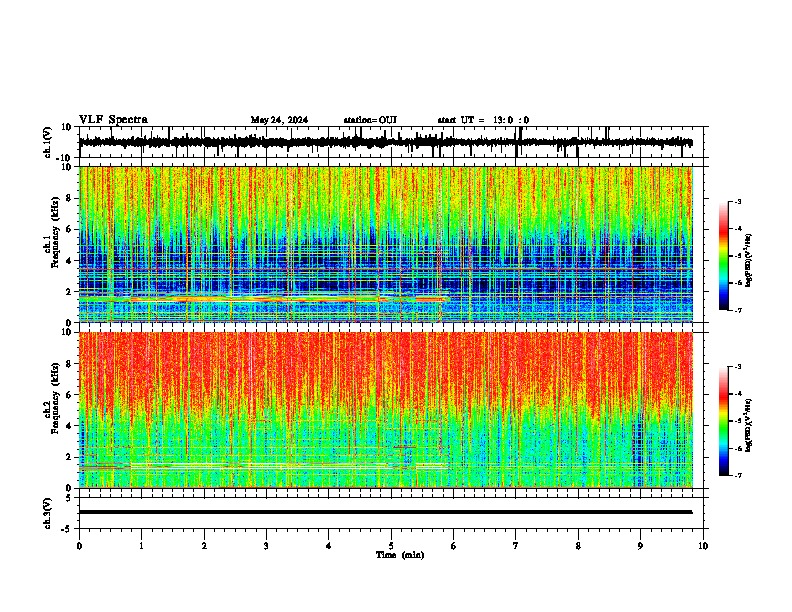This screenshot has width=792, height=612.
Task: Click the 'ch.3(V)' axis label
Action: coord(48,513)
